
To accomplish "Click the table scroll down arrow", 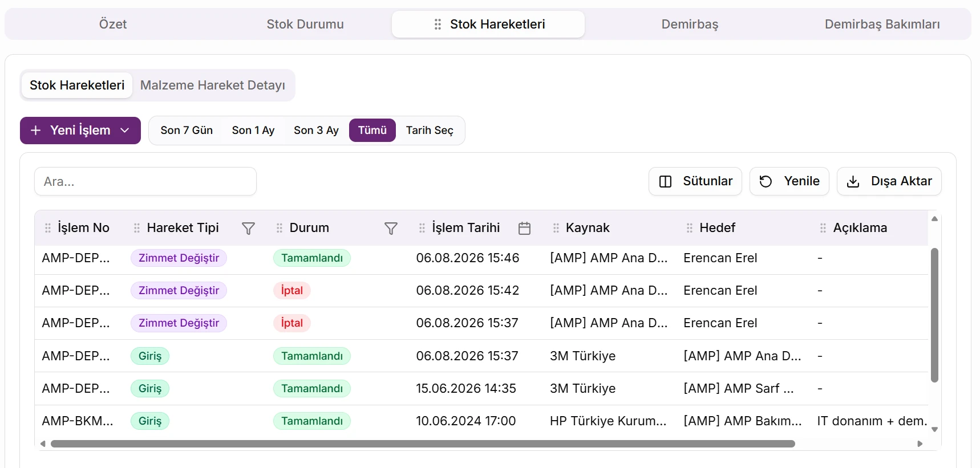I will coord(934,430).
